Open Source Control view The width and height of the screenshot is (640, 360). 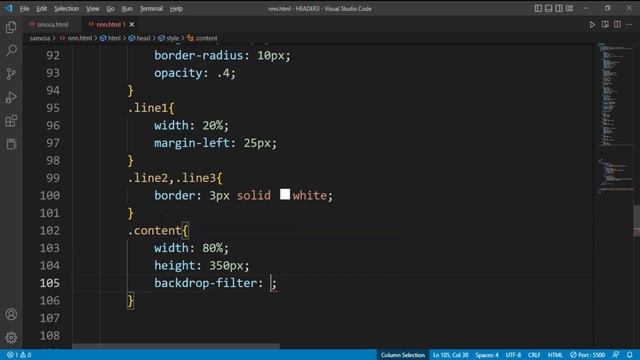pos(11,73)
